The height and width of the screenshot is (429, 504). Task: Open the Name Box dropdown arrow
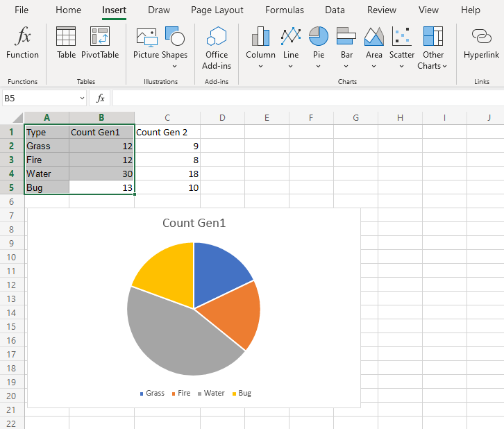coord(82,99)
